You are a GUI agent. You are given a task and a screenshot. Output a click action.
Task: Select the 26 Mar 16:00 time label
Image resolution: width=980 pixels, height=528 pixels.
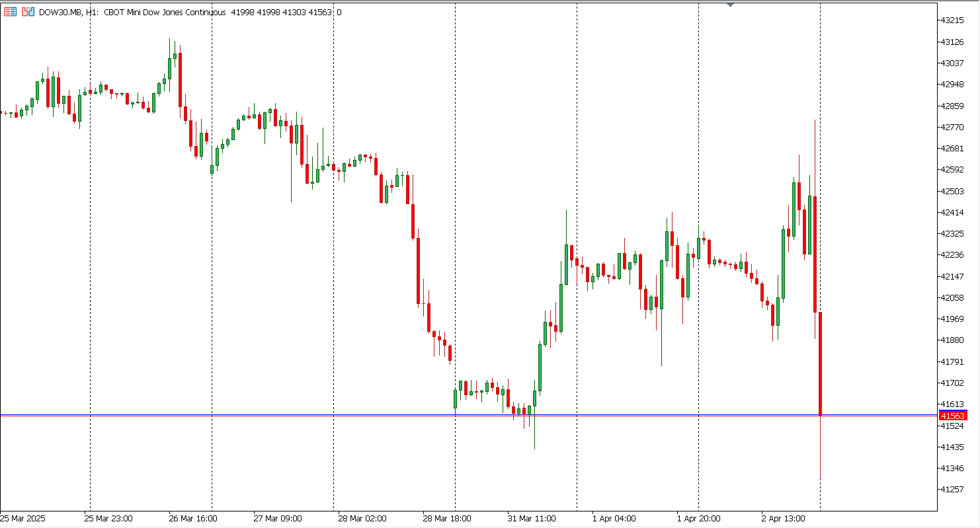point(192,519)
